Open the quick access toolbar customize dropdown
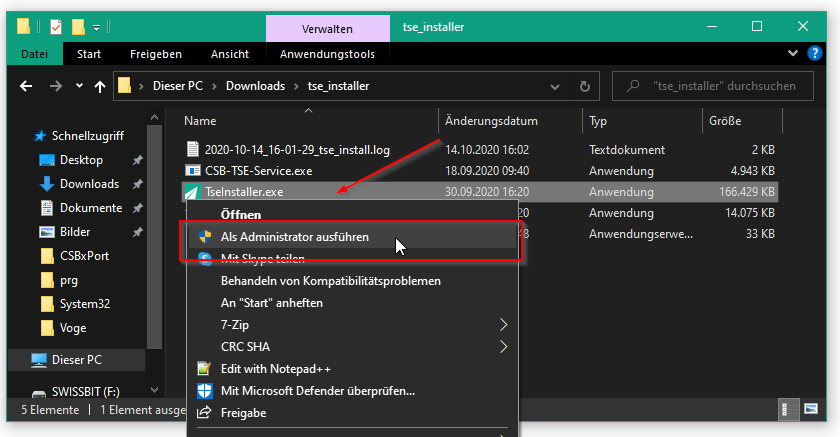The width and height of the screenshot is (840, 437). click(x=96, y=27)
